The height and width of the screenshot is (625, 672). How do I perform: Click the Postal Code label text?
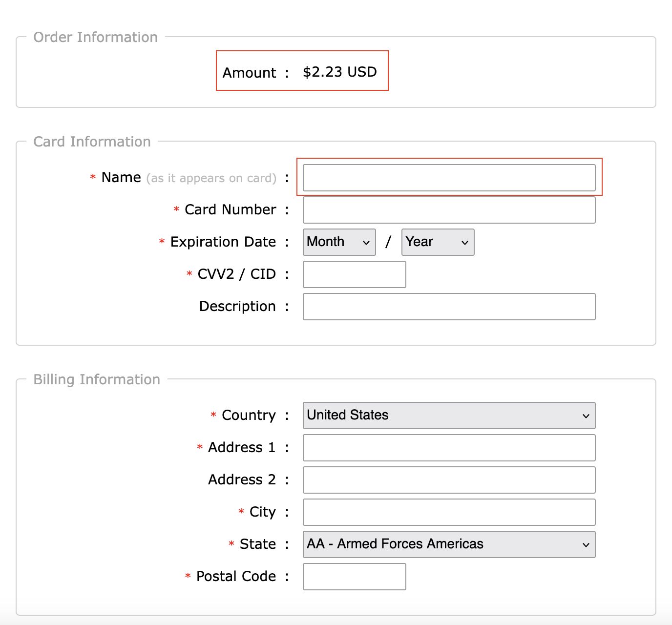236,576
